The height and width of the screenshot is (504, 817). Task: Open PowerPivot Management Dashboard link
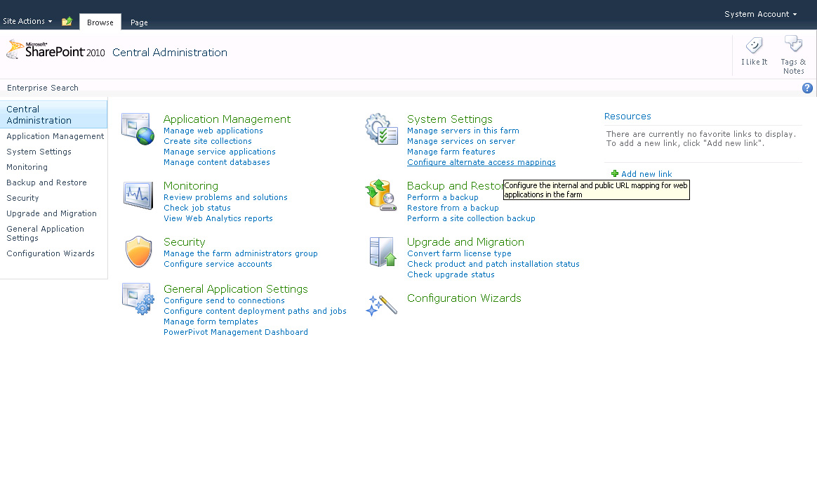[236, 332]
